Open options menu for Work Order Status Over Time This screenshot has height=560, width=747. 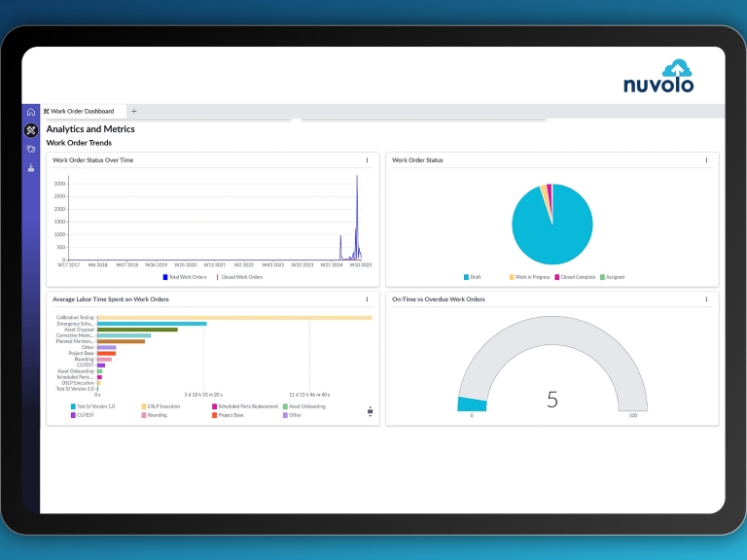pyautogui.click(x=367, y=160)
